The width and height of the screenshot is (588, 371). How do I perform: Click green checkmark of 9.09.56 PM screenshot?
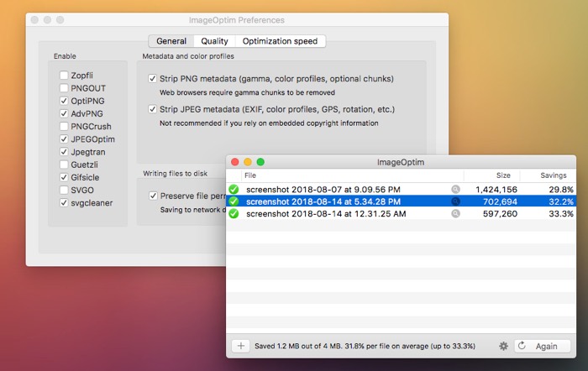pyautogui.click(x=234, y=189)
